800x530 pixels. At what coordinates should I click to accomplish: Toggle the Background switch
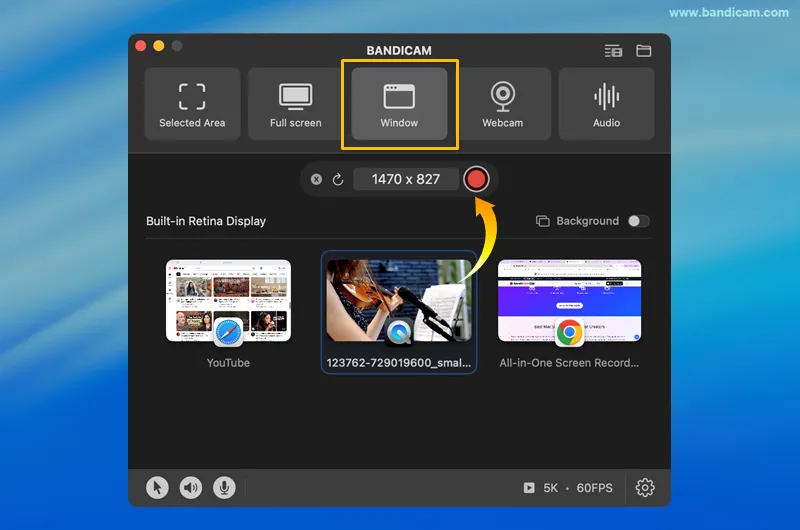click(x=638, y=221)
